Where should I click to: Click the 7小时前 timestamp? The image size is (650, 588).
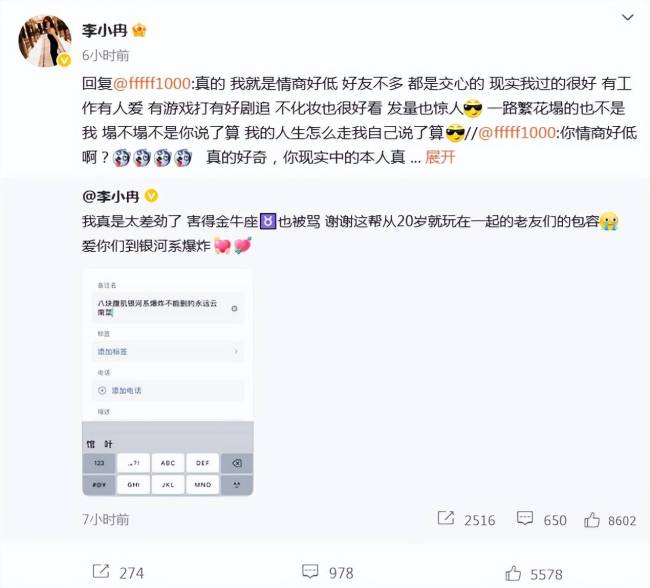pyautogui.click(x=106, y=519)
